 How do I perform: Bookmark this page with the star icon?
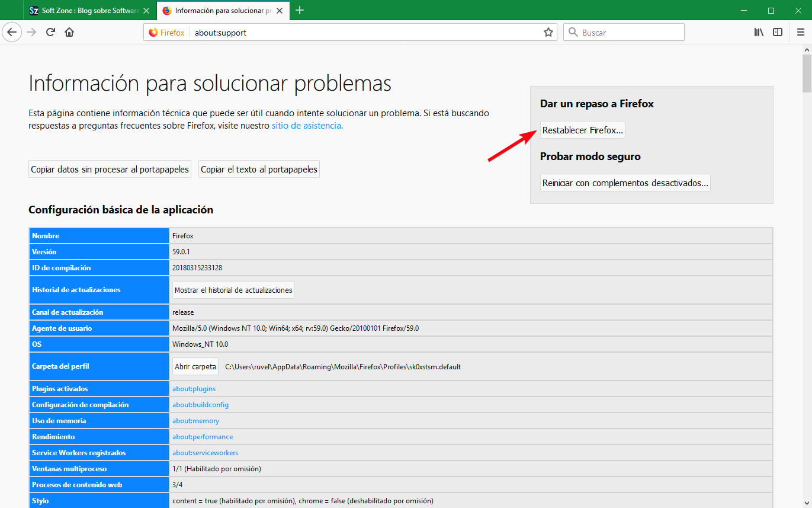click(548, 33)
